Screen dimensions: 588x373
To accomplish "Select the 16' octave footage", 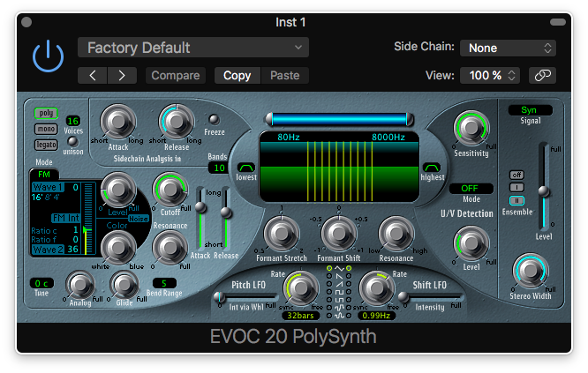I will tap(37, 197).
